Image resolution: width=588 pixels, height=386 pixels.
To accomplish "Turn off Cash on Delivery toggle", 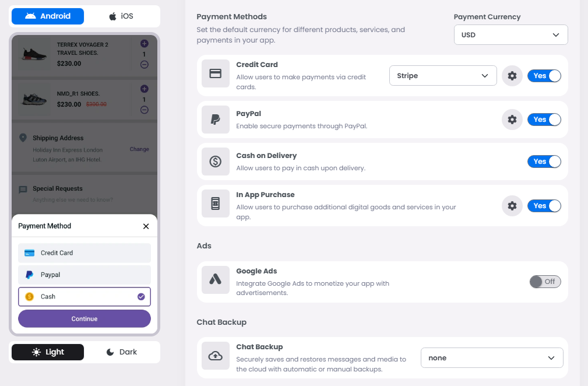I will coord(544,162).
